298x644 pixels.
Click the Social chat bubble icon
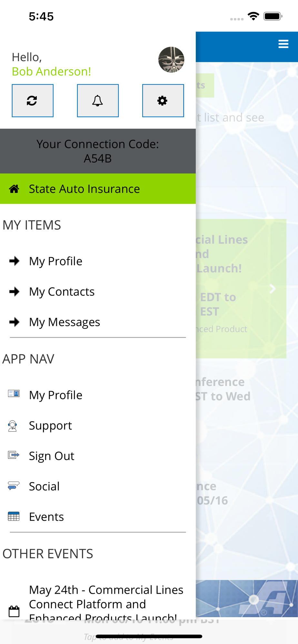coord(14,486)
